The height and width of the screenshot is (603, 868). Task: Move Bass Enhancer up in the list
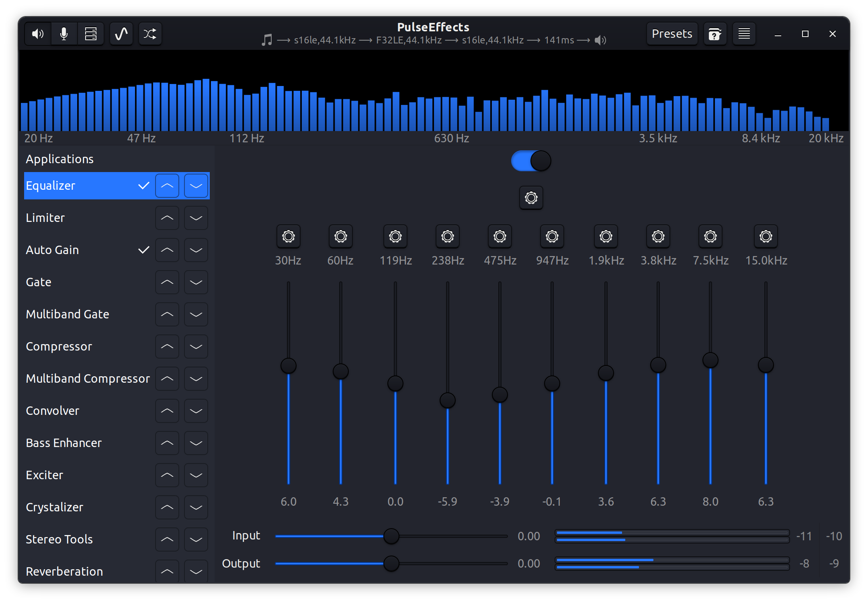[167, 443]
